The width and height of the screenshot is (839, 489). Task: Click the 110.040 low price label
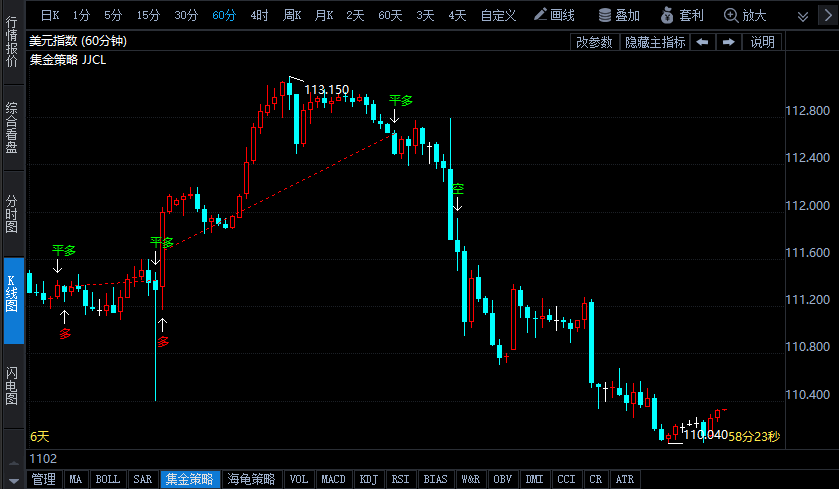(x=706, y=434)
